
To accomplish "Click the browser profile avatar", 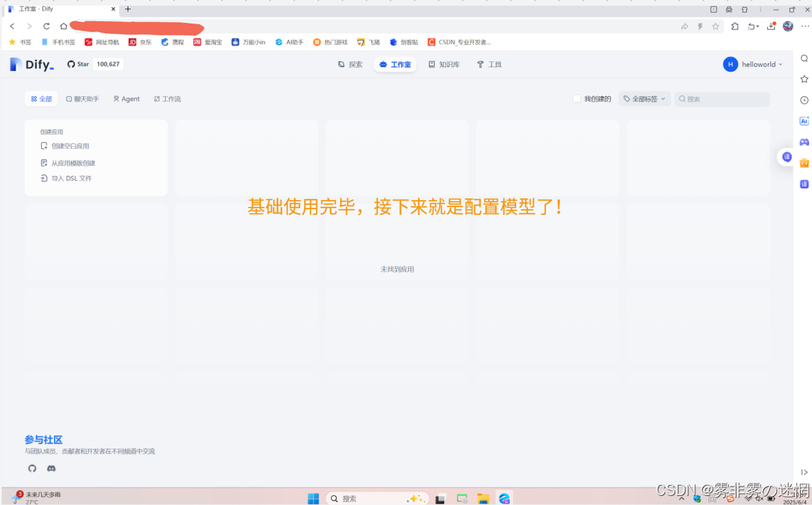I will tap(788, 26).
